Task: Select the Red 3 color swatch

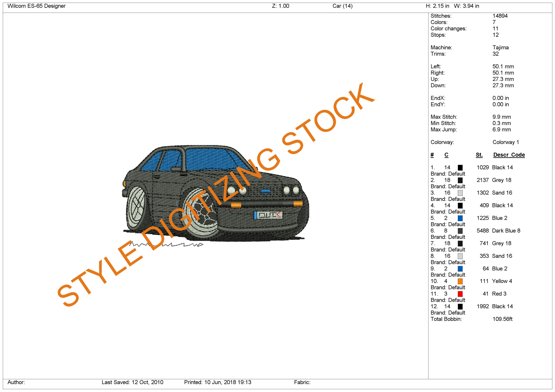Action: (460, 294)
